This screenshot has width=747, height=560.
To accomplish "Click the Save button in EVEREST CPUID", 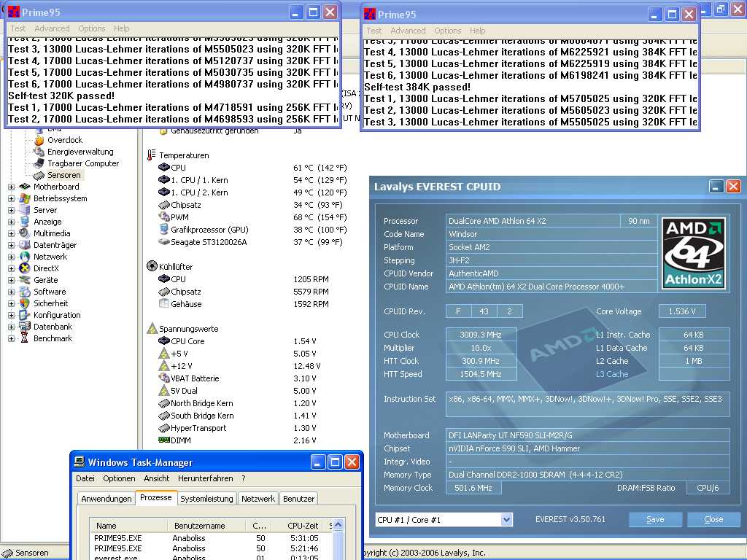I will click(655, 519).
